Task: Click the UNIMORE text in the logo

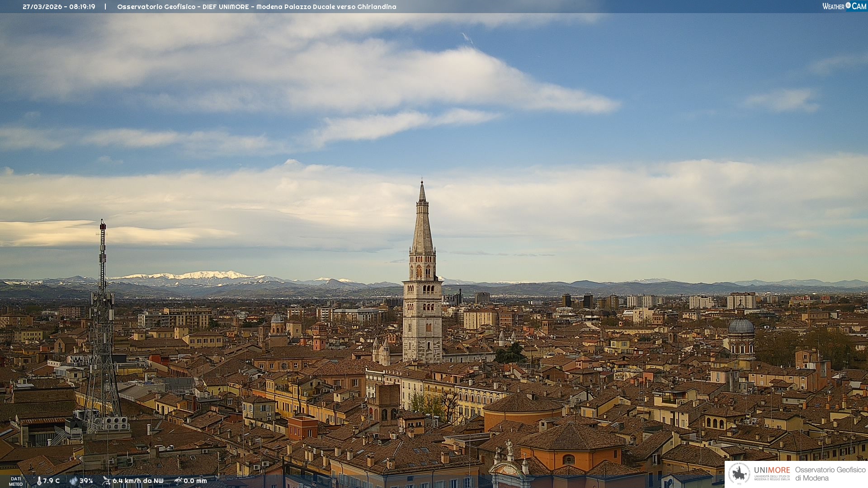Action: click(772, 470)
